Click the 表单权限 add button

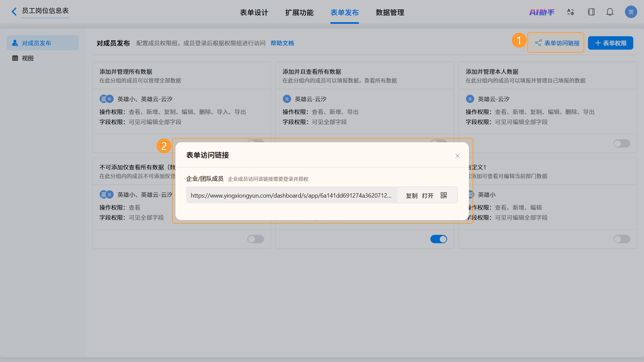(x=610, y=43)
